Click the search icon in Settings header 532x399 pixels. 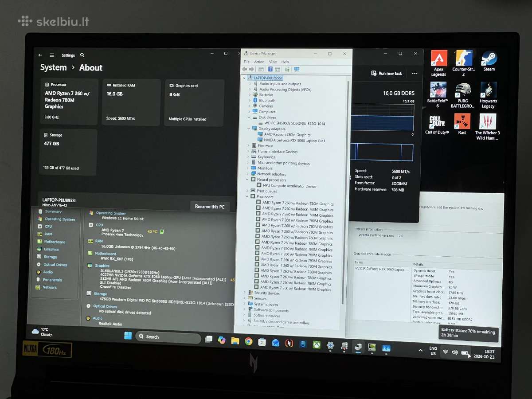82,55
